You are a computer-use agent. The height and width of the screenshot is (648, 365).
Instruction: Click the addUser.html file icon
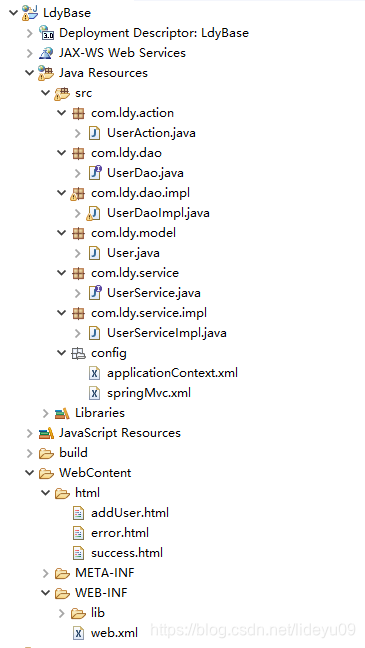coord(79,513)
